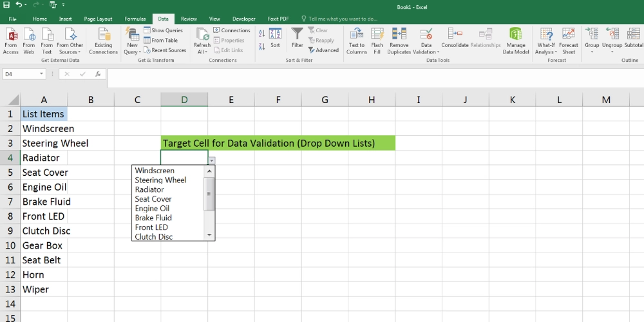Open the Customize Quick Access Toolbar arrow
The image size is (644, 322).
click(63, 5)
